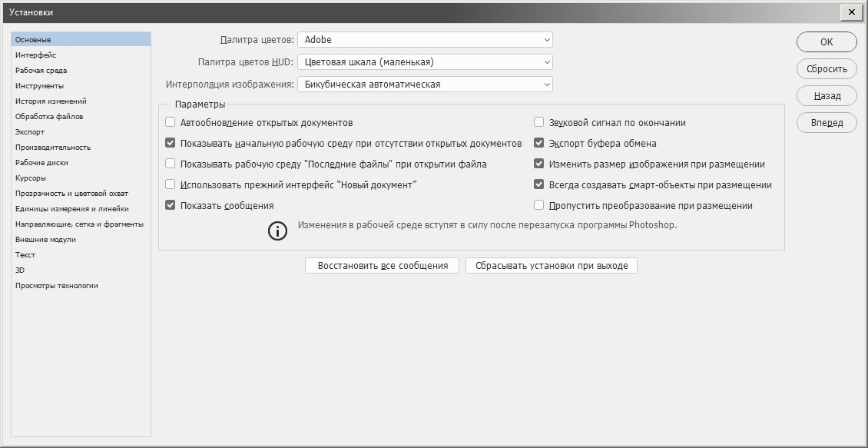Enable Пропустить преобразование при размещении

[x=539, y=206]
